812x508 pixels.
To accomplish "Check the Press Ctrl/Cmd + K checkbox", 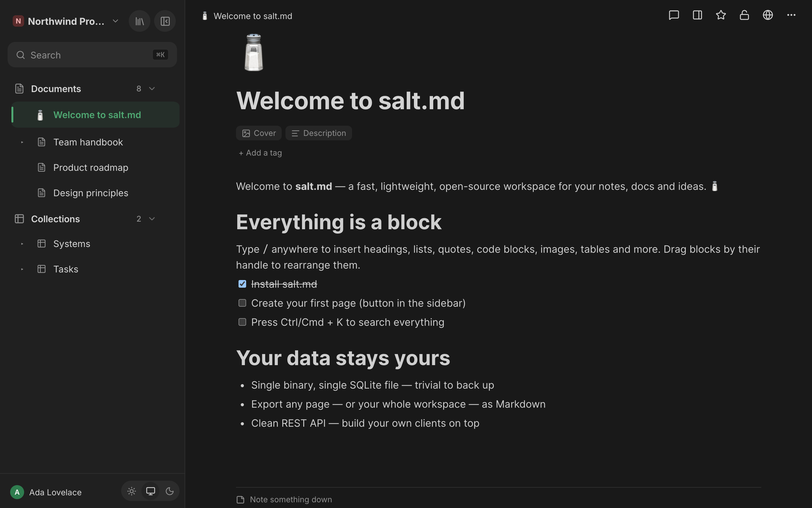I will click(x=242, y=322).
